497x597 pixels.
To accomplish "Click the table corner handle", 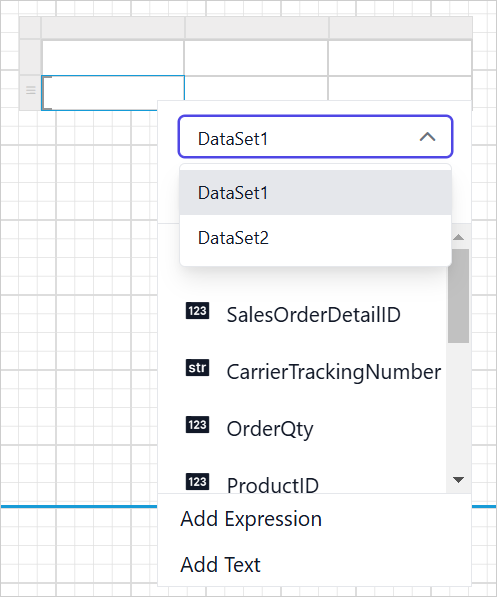I will 30,28.
